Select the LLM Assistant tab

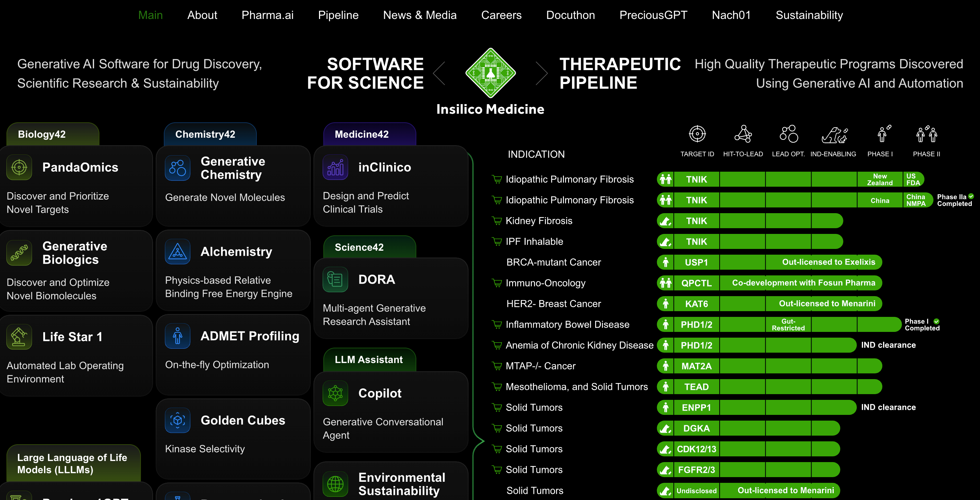369,359
